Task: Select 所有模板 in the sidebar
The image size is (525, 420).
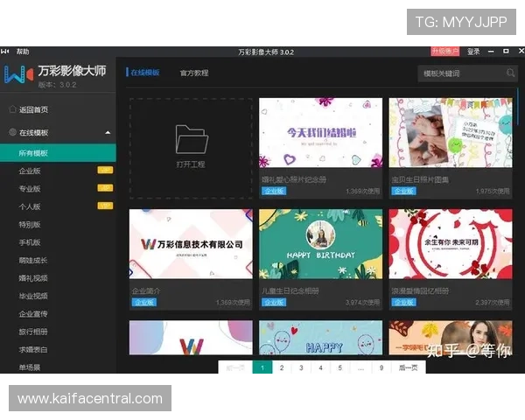Action: point(58,153)
